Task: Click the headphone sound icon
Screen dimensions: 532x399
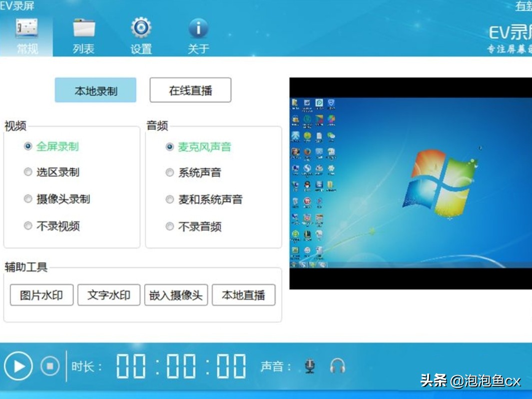Action: [x=338, y=366]
